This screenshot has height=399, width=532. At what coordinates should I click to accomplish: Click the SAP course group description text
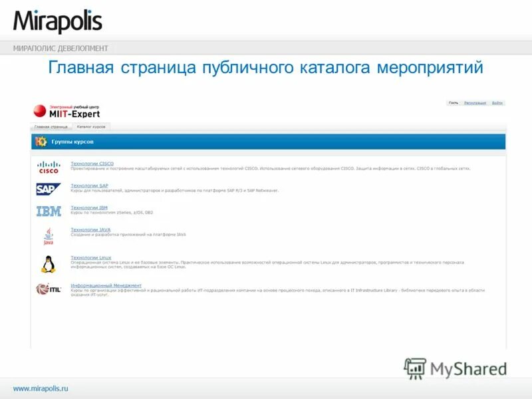(174, 190)
